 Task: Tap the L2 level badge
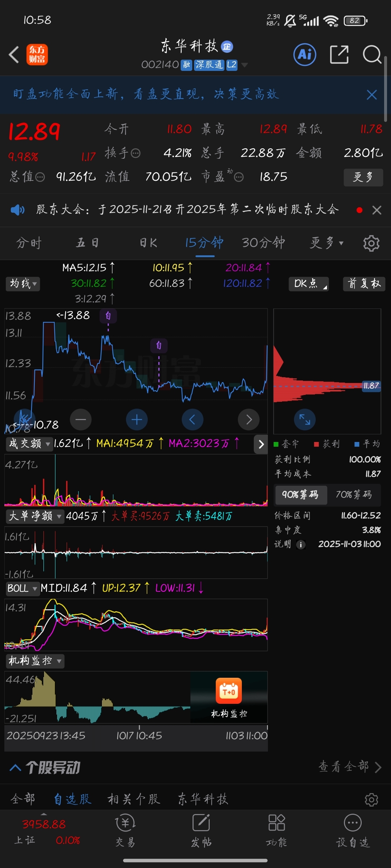(x=232, y=65)
